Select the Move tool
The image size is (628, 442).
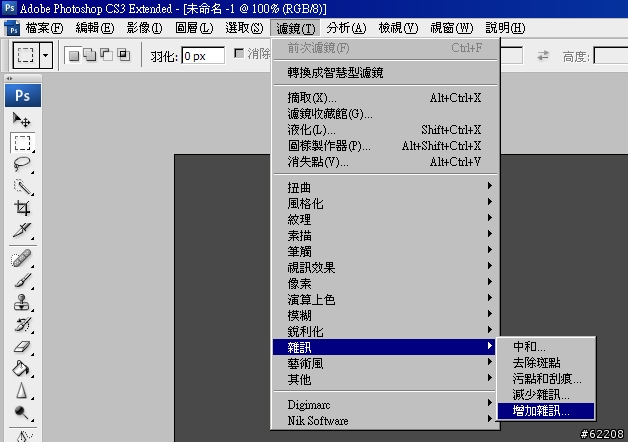22,120
